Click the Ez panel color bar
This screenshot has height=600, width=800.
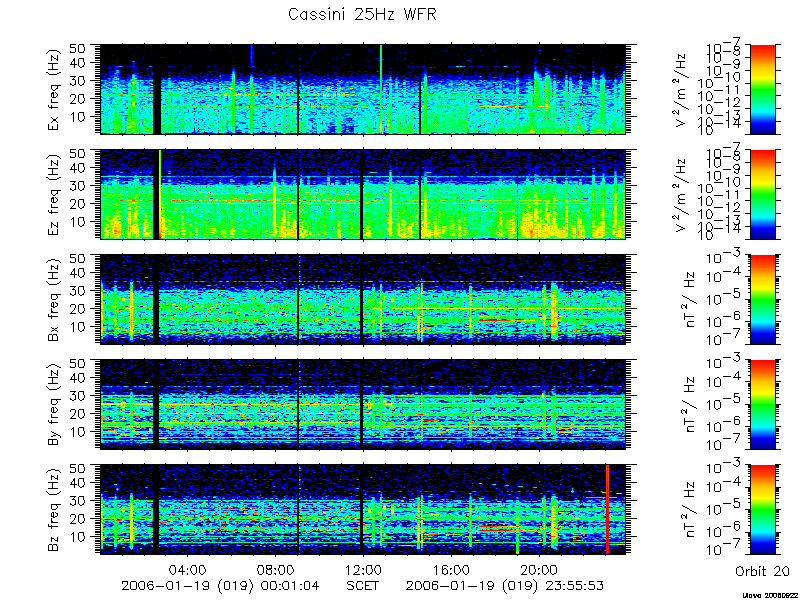(x=763, y=194)
